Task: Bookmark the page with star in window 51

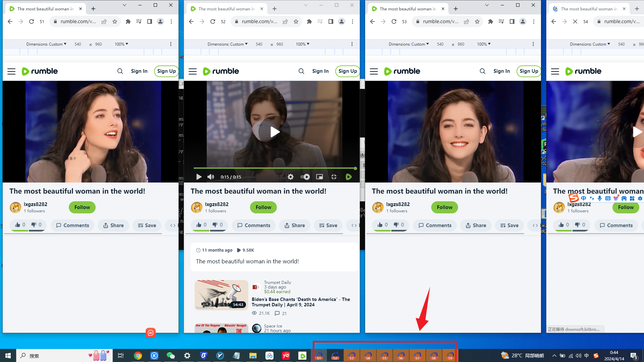Action: pyautogui.click(x=115, y=21)
